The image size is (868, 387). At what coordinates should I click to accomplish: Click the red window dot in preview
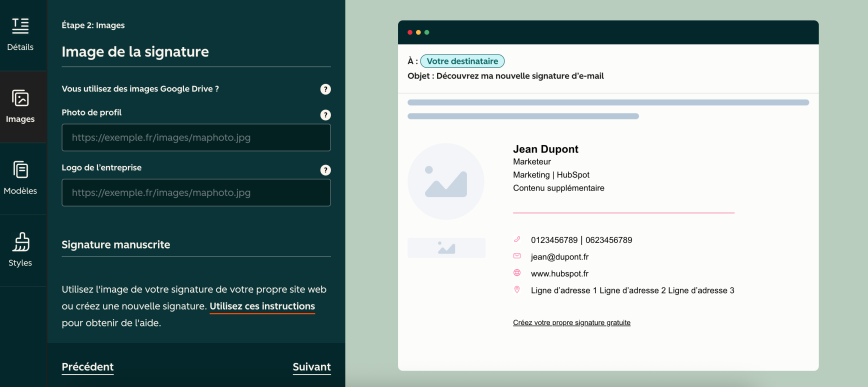click(x=410, y=32)
